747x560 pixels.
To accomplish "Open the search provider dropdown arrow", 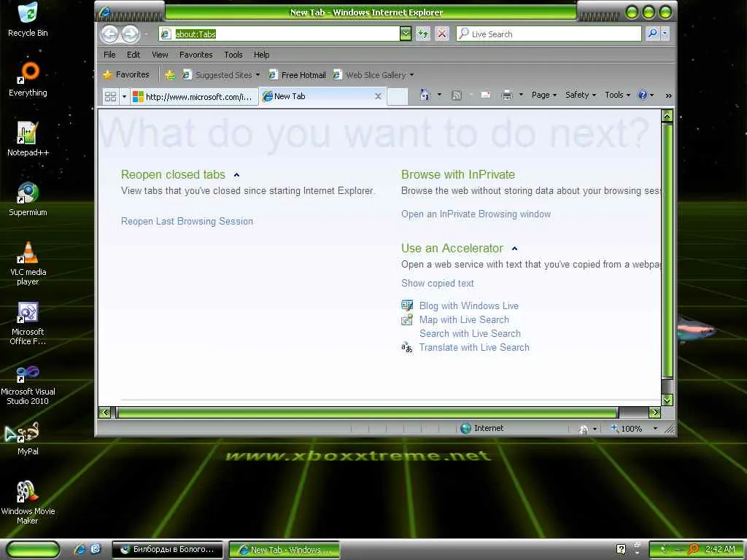I will [665, 34].
